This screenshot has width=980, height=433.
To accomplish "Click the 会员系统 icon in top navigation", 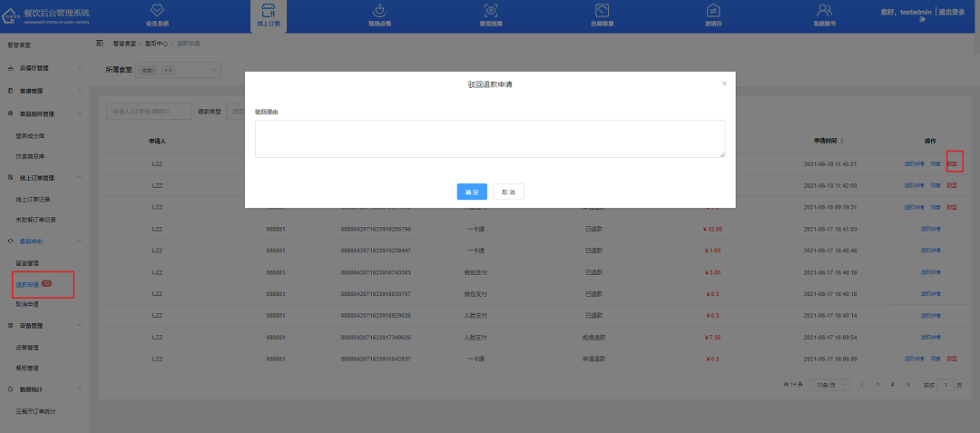I will click(157, 10).
